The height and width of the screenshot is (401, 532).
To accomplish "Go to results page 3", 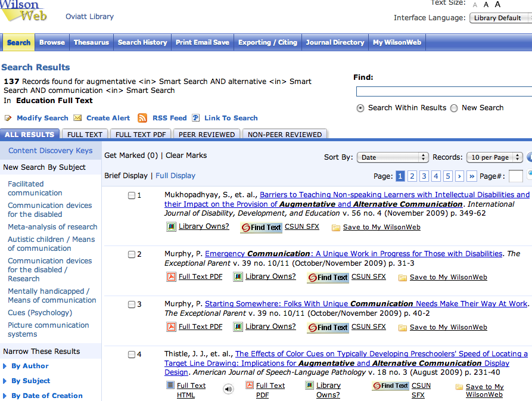I will 424,176.
